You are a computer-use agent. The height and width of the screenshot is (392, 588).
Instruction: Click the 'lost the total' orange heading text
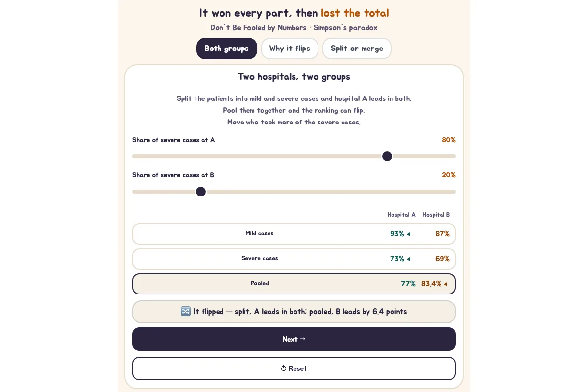point(355,13)
